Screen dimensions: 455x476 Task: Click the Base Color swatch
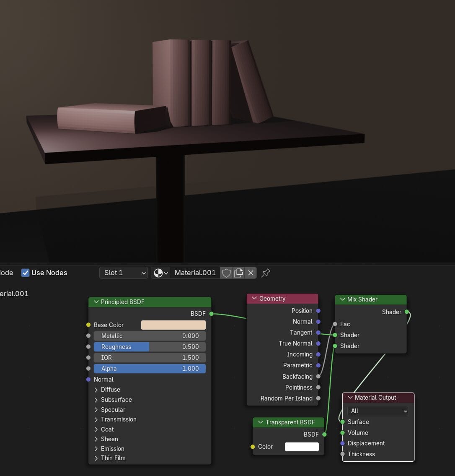coord(173,325)
